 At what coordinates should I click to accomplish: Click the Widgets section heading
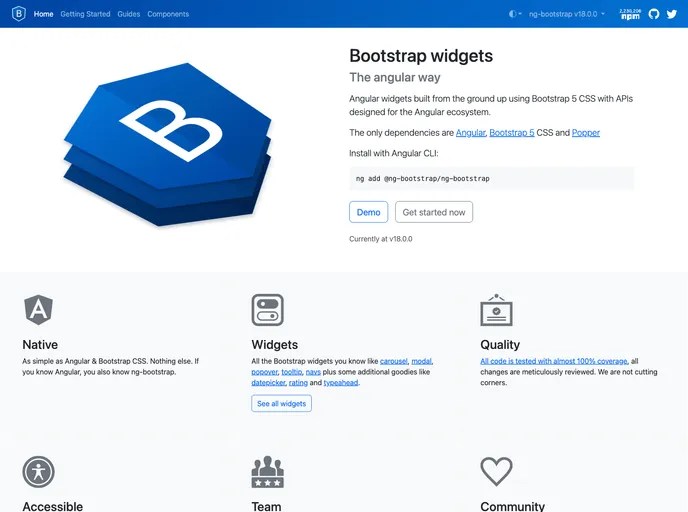[275, 345]
